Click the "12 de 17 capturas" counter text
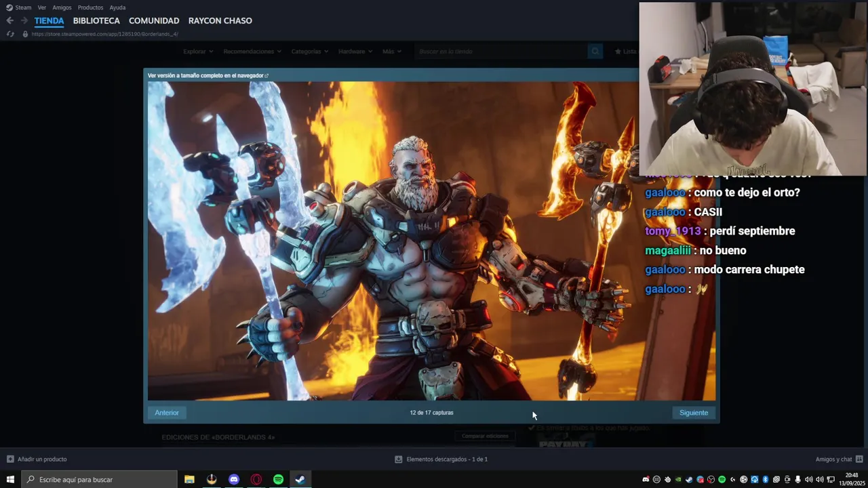The height and width of the screenshot is (488, 868). tap(431, 413)
